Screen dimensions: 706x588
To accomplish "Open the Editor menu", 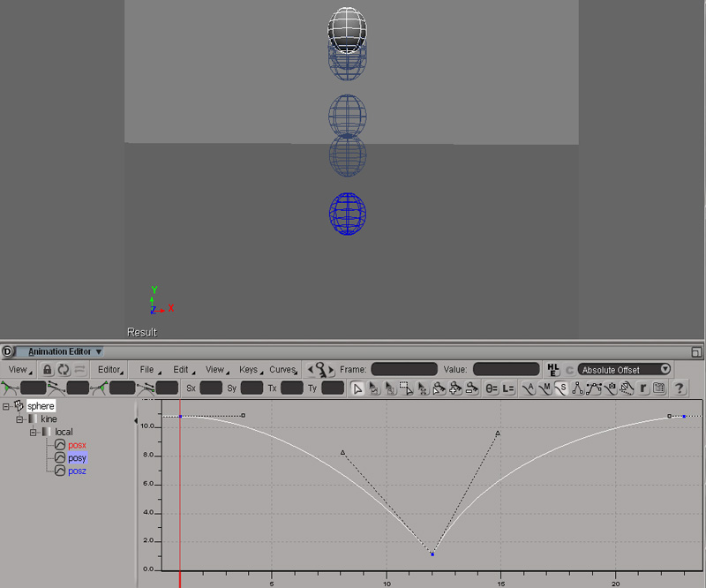I will [x=110, y=369].
